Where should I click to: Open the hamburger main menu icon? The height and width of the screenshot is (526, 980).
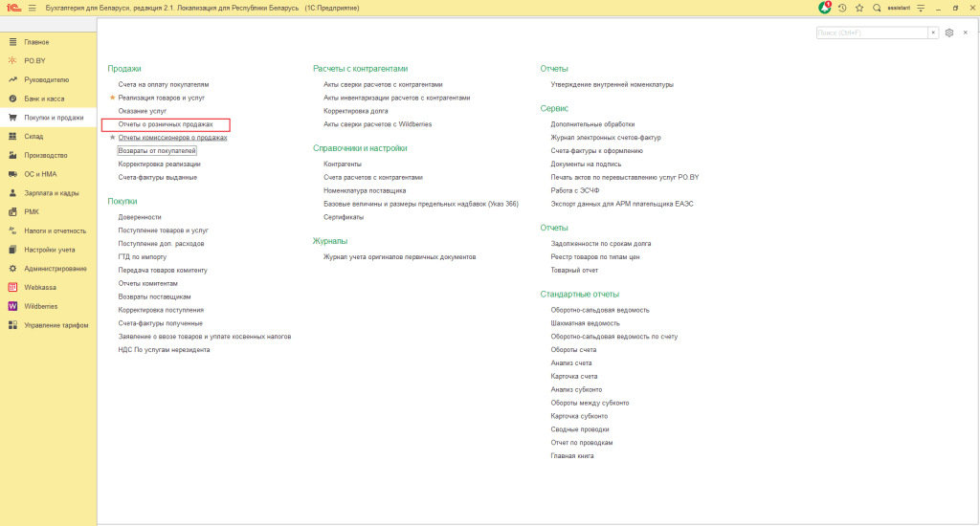tap(32, 8)
